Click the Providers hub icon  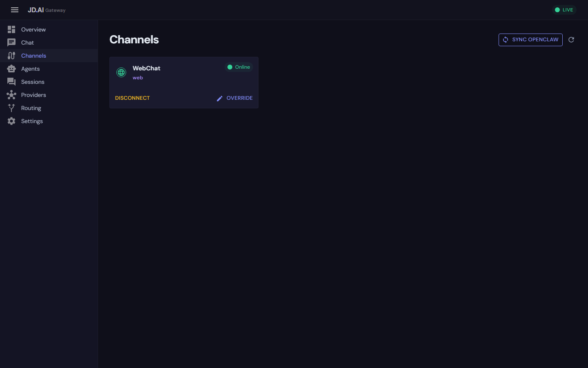click(x=11, y=94)
